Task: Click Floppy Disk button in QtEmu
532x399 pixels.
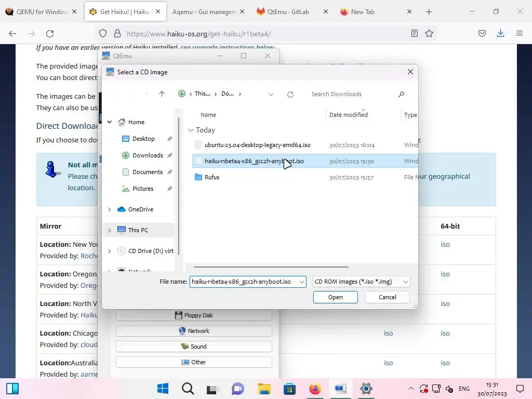Action: click(194, 315)
